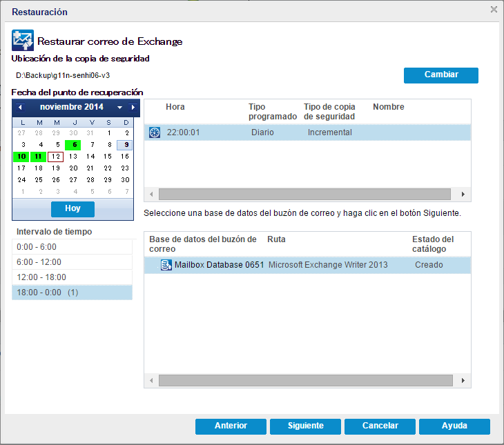The height and width of the screenshot is (445, 504).
Task: Select November 12 on the calendar
Action: tap(56, 157)
